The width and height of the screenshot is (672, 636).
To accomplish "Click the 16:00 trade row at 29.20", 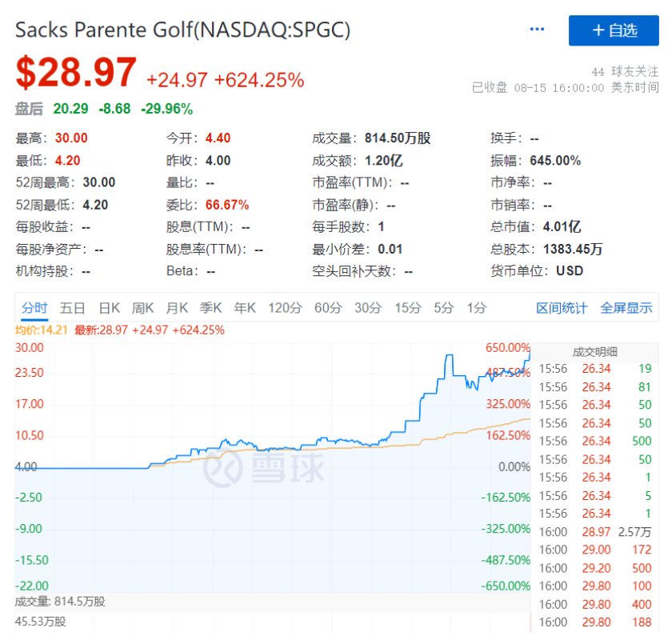I will pyautogui.click(x=595, y=568).
